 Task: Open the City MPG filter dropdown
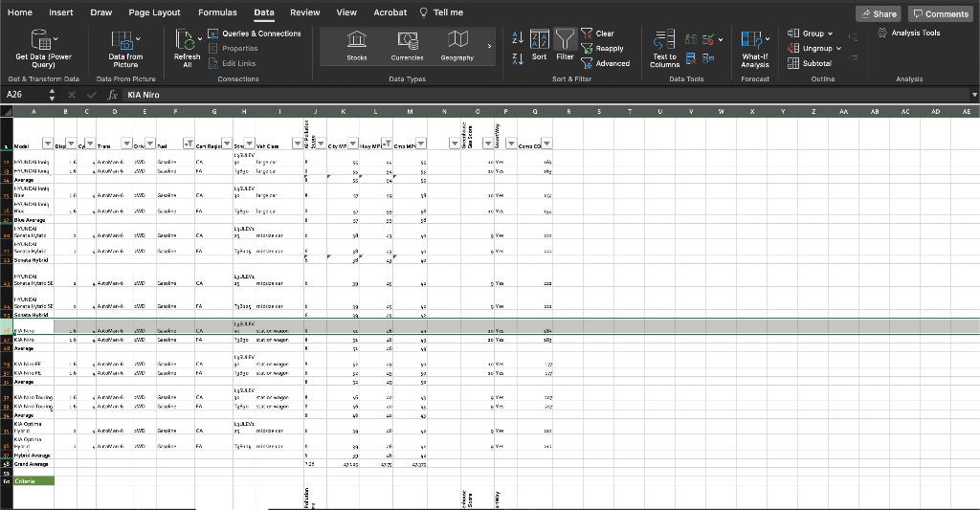click(353, 144)
